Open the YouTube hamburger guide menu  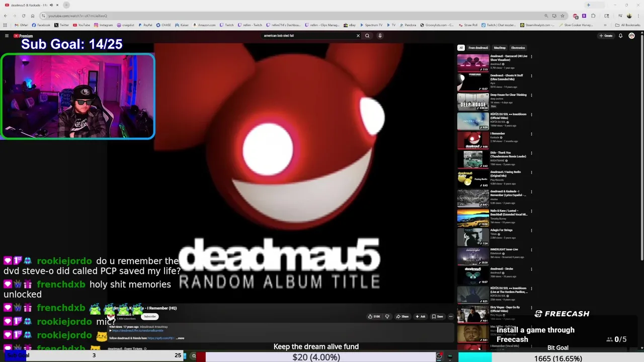[x=7, y=36]
